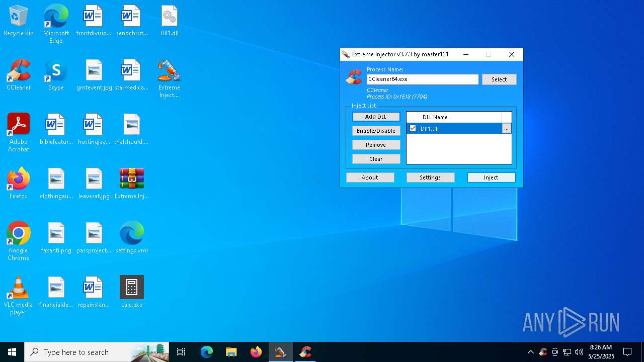644x362 pixels.
Task: Open the volume control tray icon
Action: point(579,352)
